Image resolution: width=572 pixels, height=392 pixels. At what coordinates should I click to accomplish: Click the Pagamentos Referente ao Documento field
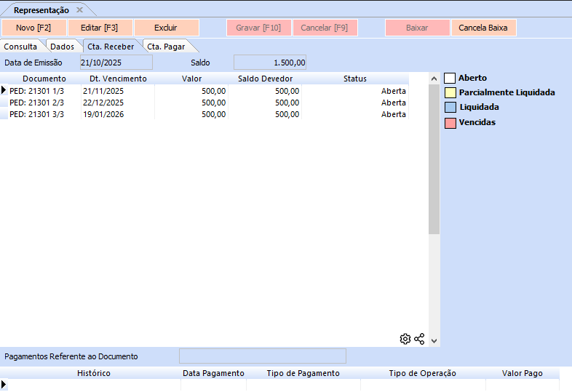click(x=262, y=356)
